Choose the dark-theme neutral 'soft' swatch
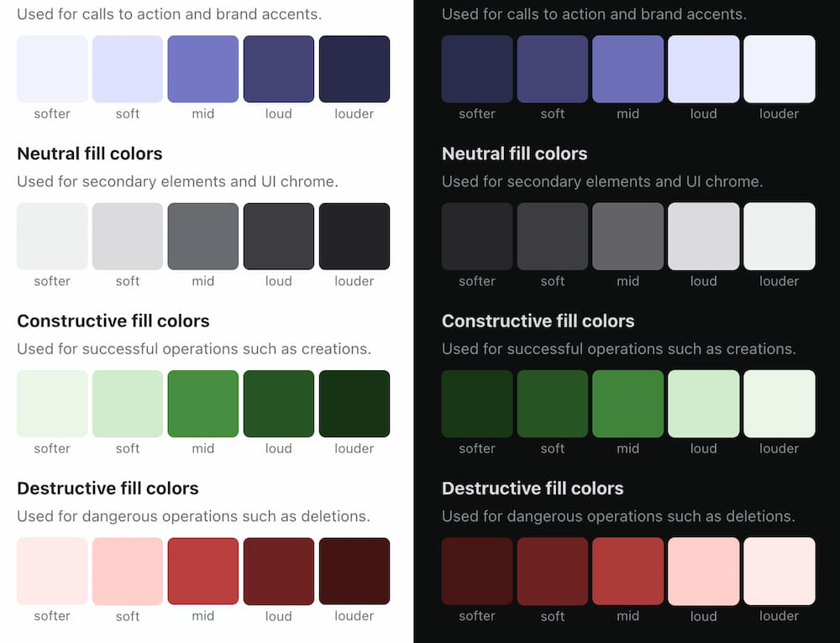 [553, 236]
